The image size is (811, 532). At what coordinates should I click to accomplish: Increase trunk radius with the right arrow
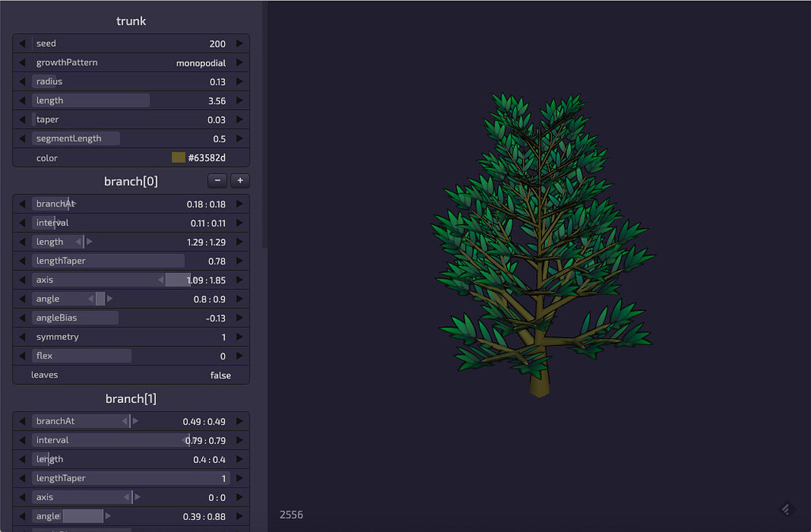click(240, 82)
